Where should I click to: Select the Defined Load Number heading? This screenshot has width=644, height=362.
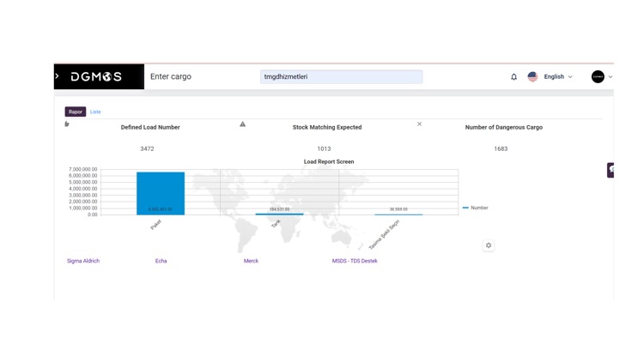click(x=150, y=127)
